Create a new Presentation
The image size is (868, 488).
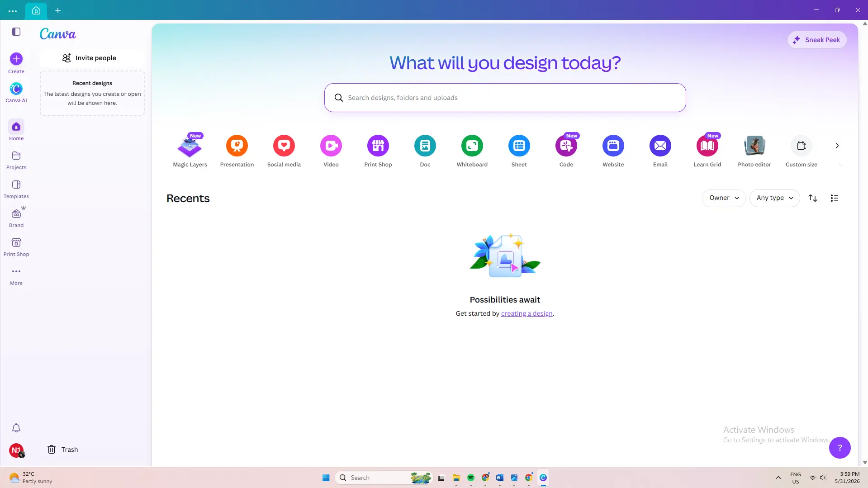pyautogui.click(x=237, y=151)
